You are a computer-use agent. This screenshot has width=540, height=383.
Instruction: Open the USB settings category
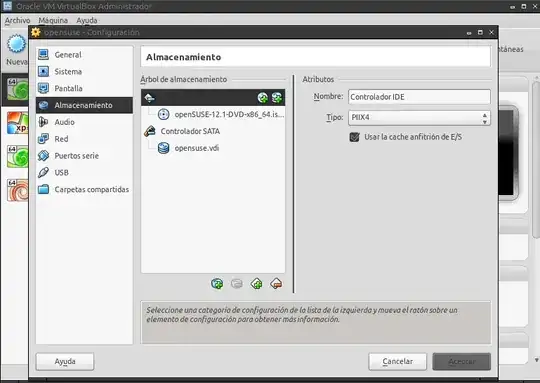(x=84, y=173)
